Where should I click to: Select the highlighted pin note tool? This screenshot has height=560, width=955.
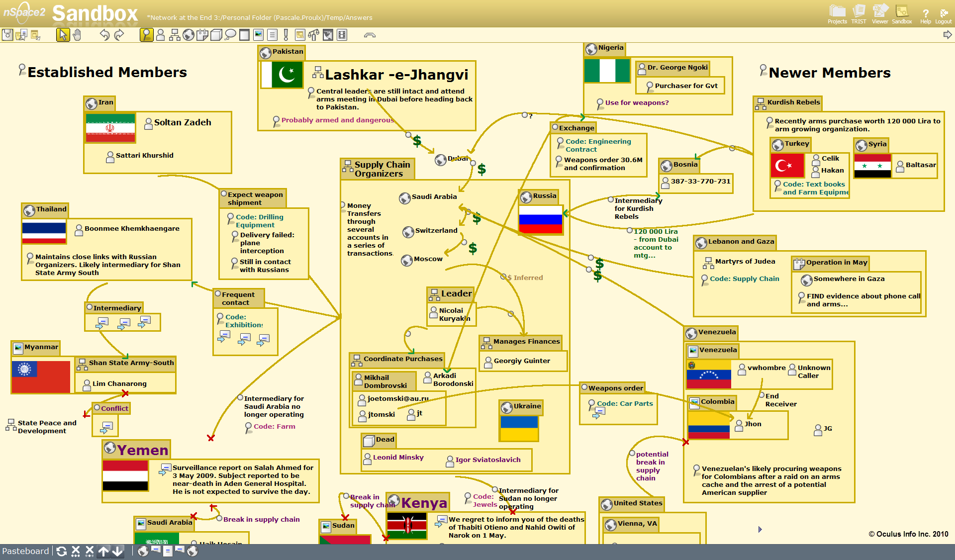[146, 35]
